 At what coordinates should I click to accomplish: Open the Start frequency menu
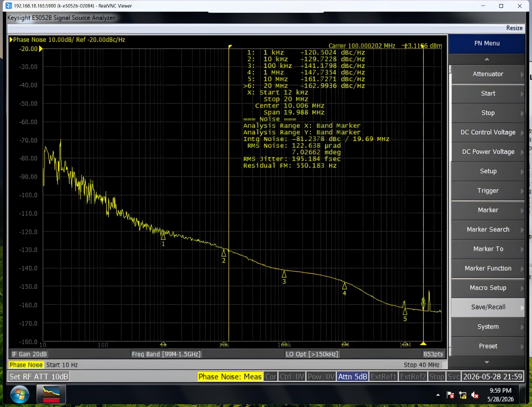pos(488,94)
